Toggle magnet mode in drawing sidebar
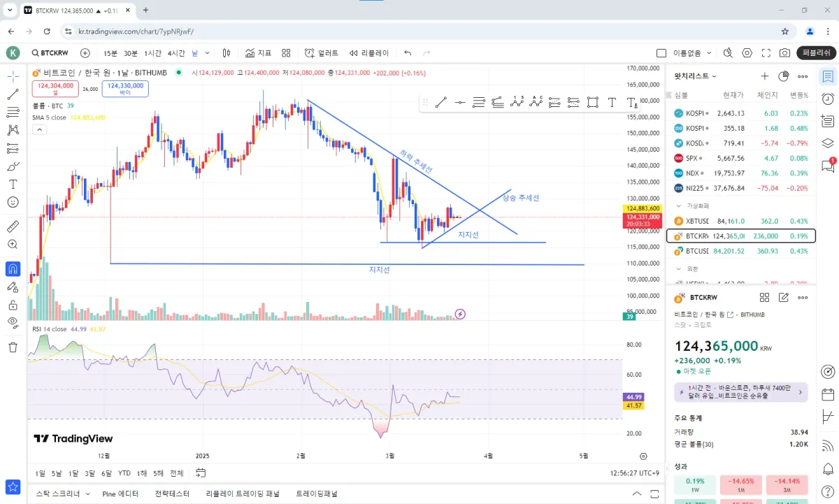Screen dimensions: 839x504 [x=13, y=268]
